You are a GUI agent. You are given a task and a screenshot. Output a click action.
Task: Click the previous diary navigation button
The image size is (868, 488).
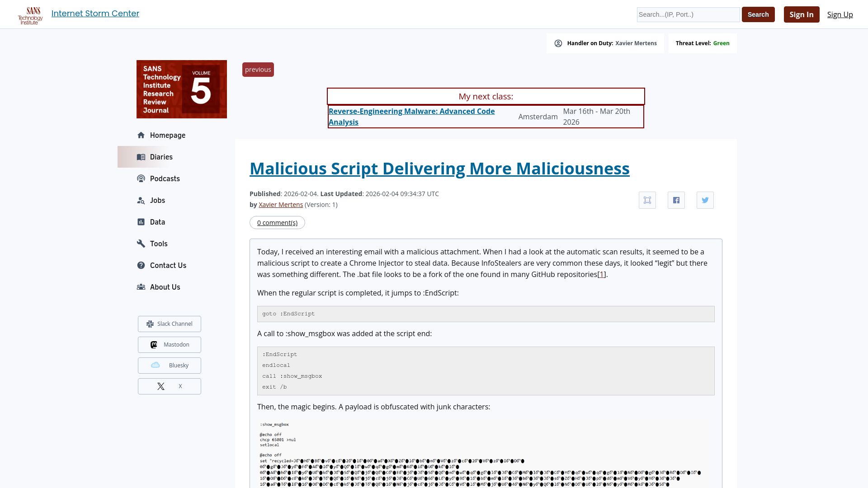tap(258, 69)
